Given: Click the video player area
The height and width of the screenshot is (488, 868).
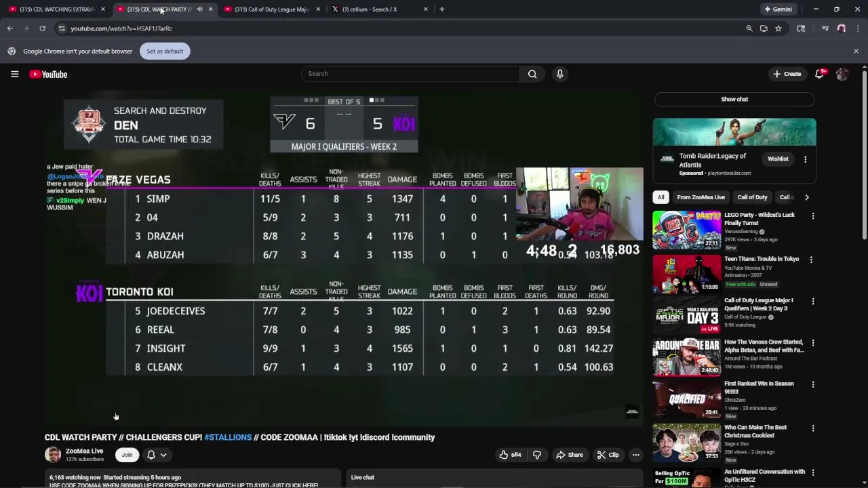Looking at the screenshot, I should point(344,259).
